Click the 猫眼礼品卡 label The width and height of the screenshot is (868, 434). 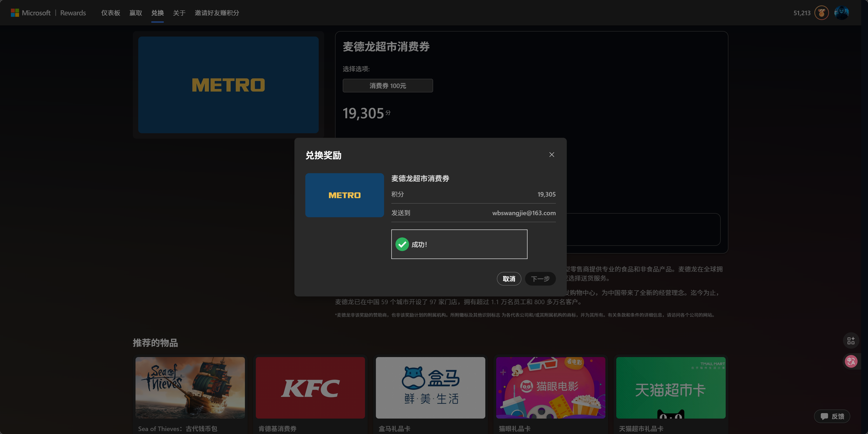(514, 429)
